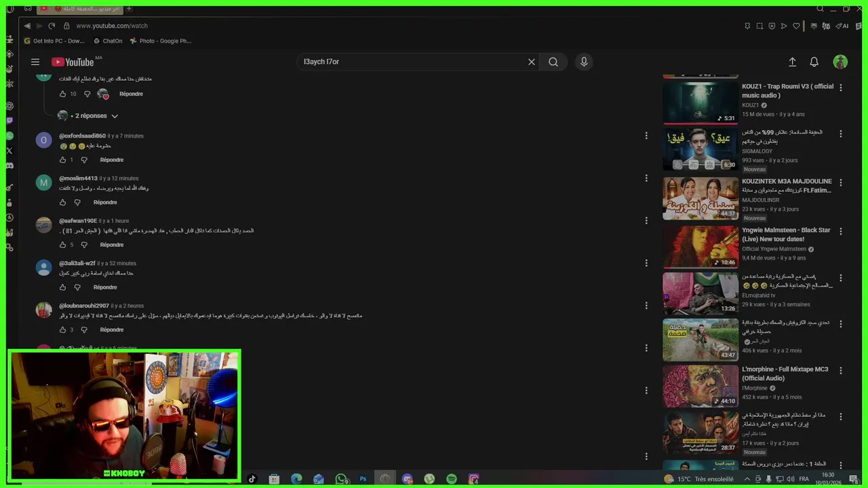The image size is (868, 488).
Task: Like the @moslim4413 comment
Action: pyautogui.click(x=62, y=203)
